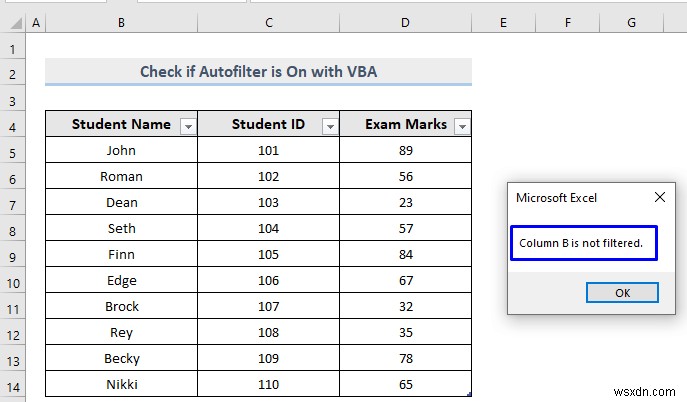Select the cell containing 'Finn'
Screen dimensions: 687x402
click(x=121, y=254)
